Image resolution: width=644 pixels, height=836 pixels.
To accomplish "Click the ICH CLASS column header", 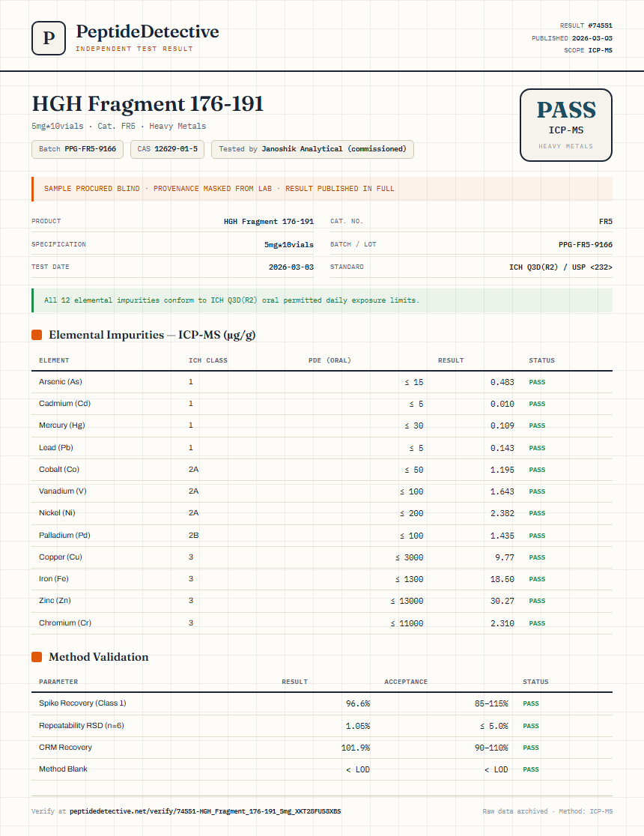I will point(208,360).
